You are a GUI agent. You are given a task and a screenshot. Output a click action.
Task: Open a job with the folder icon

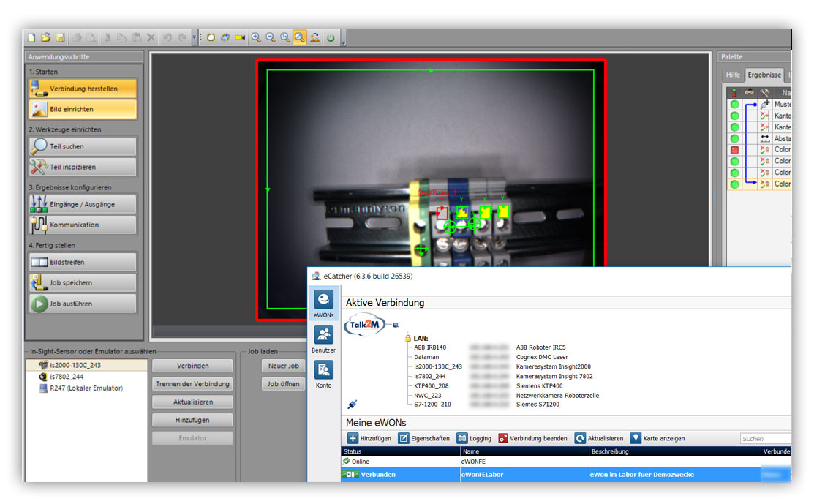click(x=45, y=37)
